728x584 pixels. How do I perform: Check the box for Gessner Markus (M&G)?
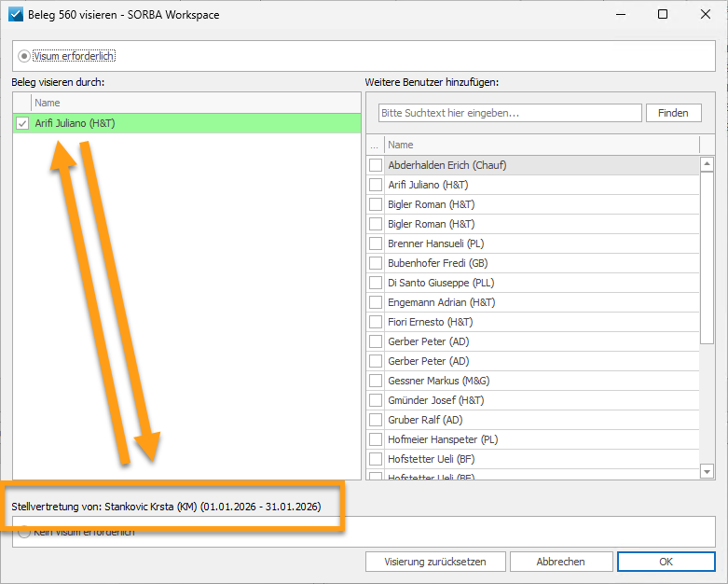pos(376,381)
